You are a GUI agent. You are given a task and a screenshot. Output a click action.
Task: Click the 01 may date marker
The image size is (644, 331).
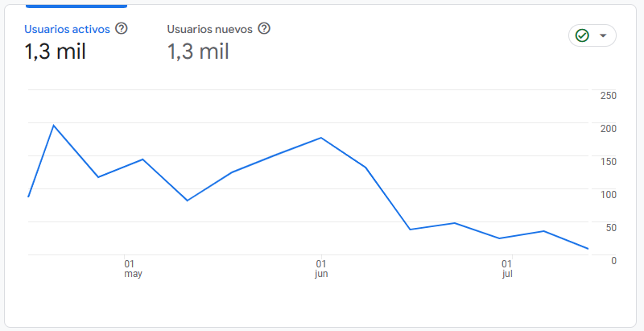133,268
